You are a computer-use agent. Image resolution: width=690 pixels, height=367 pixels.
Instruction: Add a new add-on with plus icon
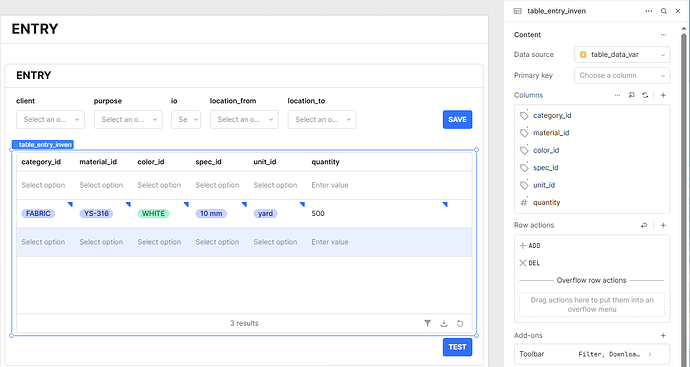(x=663, y=335)
